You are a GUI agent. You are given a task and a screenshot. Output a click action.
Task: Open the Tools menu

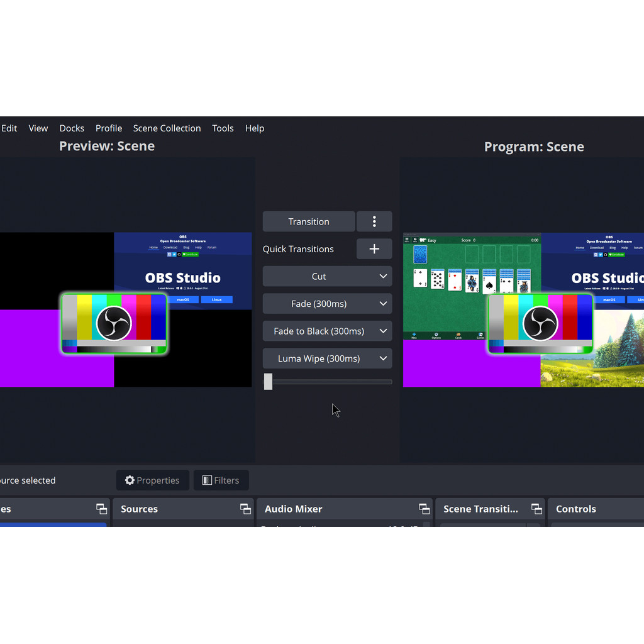click(x=223, y=128)
